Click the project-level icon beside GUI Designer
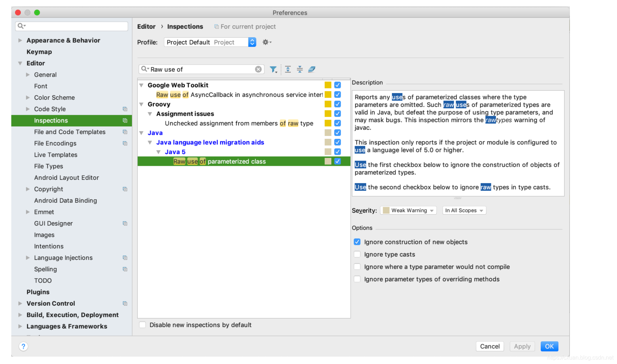The image size is (617, 364). coord(125,223)
